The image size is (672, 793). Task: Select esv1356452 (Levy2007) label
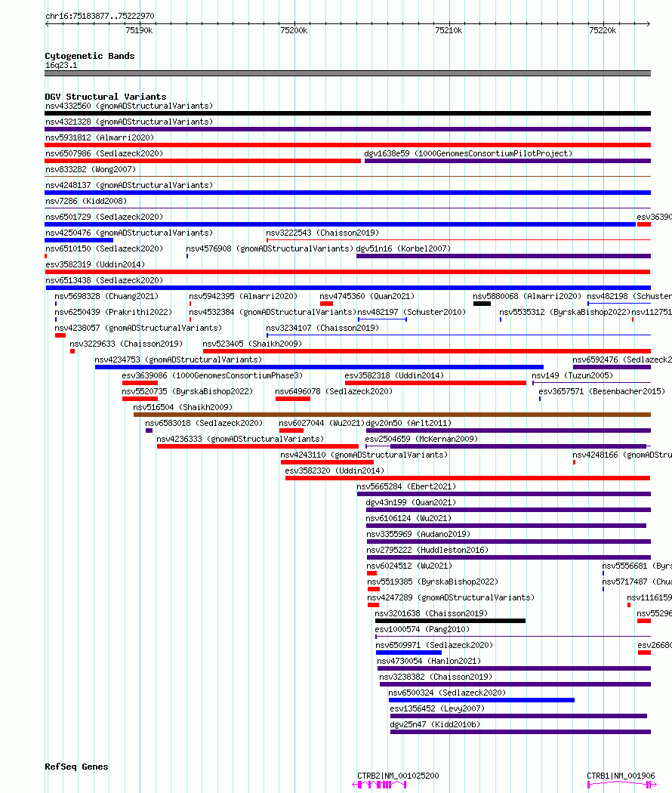(437, 709)
